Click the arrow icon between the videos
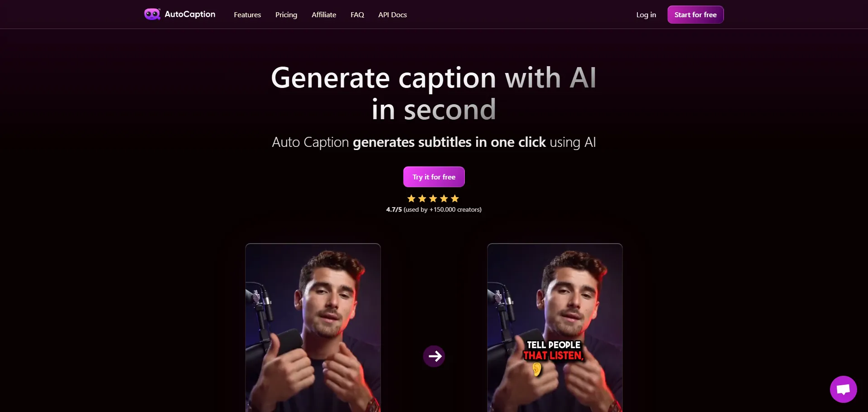Screen dimensions: 868x412 [434, 356]
